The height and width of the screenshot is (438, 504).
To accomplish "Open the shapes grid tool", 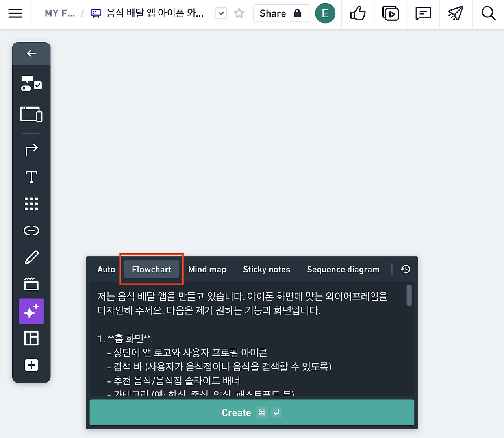I will tap(31, 203).
